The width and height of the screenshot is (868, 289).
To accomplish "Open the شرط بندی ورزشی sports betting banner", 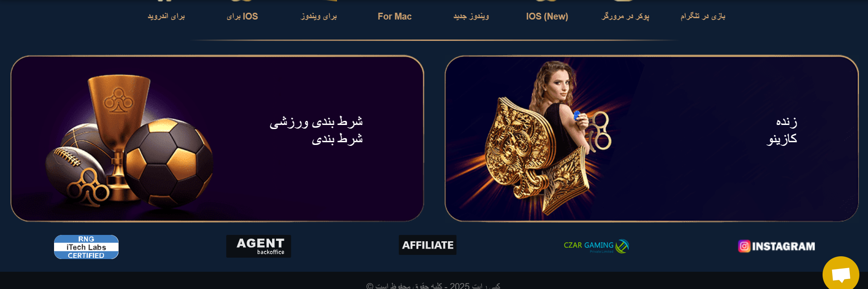I will [217, 139].
